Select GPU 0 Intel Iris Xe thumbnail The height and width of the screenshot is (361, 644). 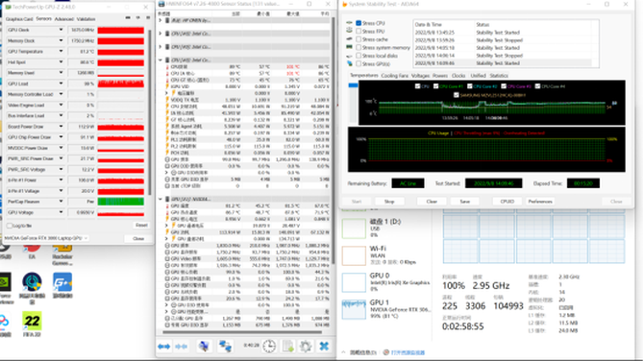pyautogui.click(x=354, y=282)
